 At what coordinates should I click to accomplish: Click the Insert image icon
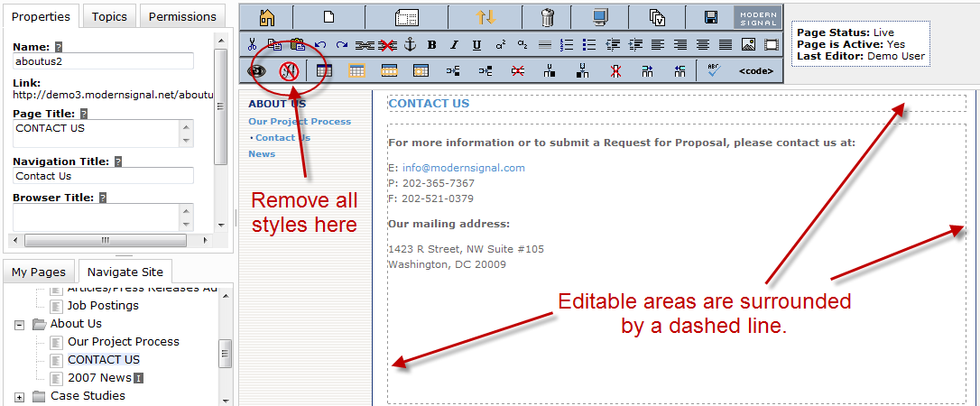pos(748,44)
